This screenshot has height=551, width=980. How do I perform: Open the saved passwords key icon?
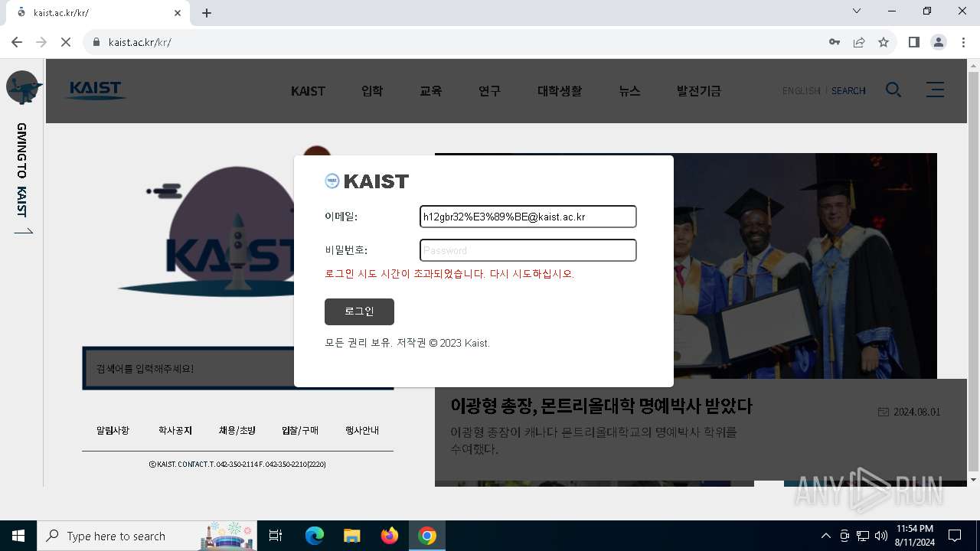835,42
